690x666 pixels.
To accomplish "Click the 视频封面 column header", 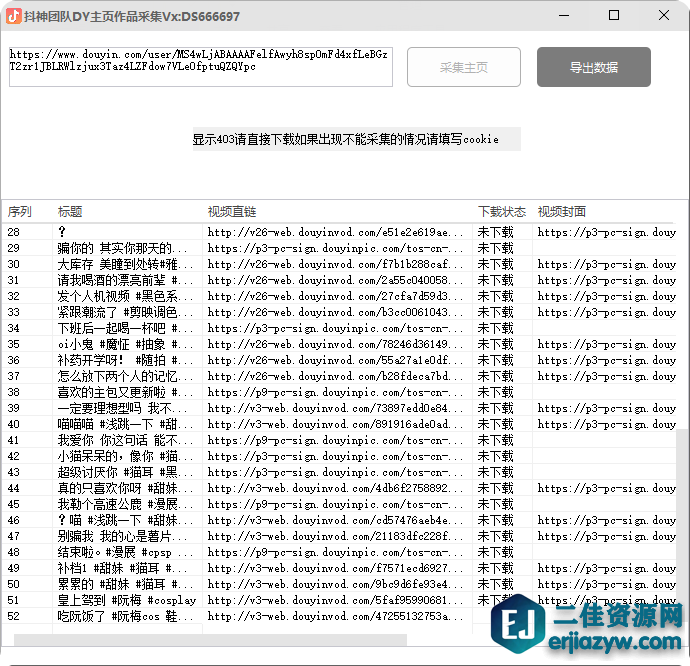I will 562,212.
